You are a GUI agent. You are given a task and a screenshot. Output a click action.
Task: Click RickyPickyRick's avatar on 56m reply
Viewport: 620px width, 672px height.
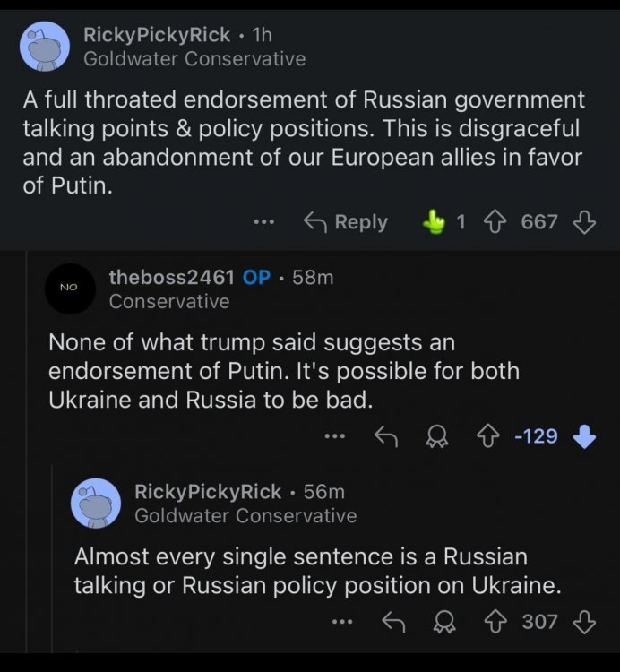coord(95,502)
